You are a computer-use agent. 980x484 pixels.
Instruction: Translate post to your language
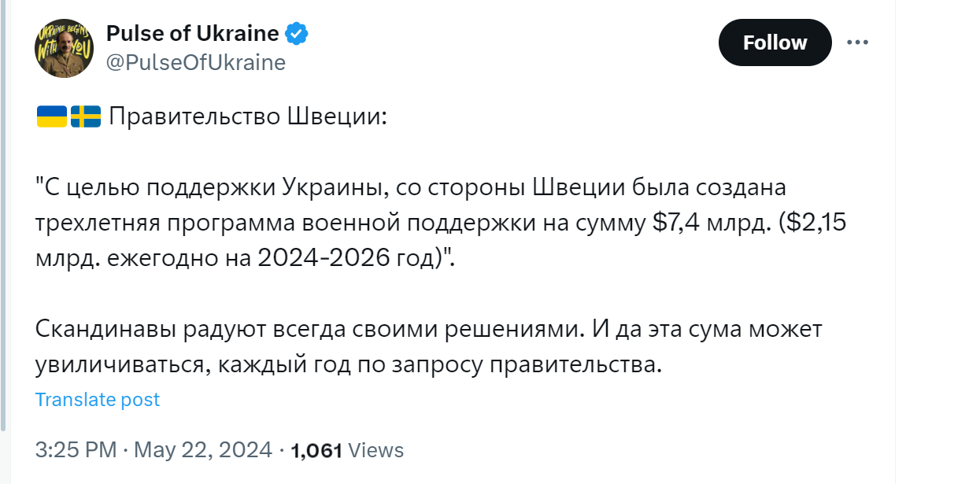click(x=98, y=400)
